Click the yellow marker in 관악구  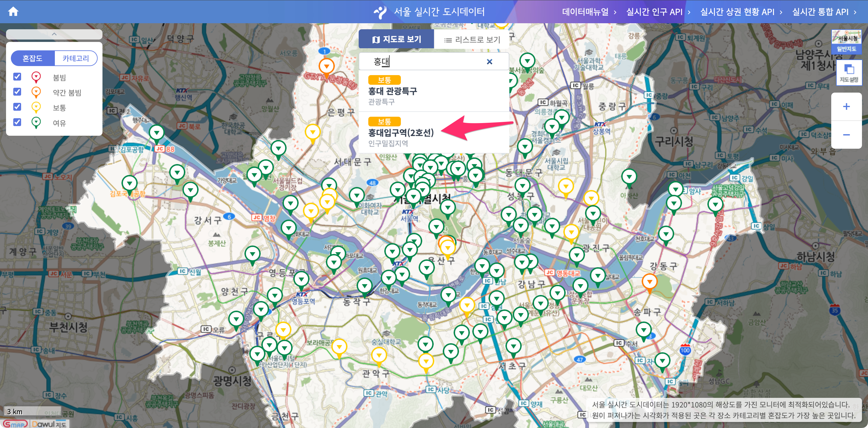[379, 355]
